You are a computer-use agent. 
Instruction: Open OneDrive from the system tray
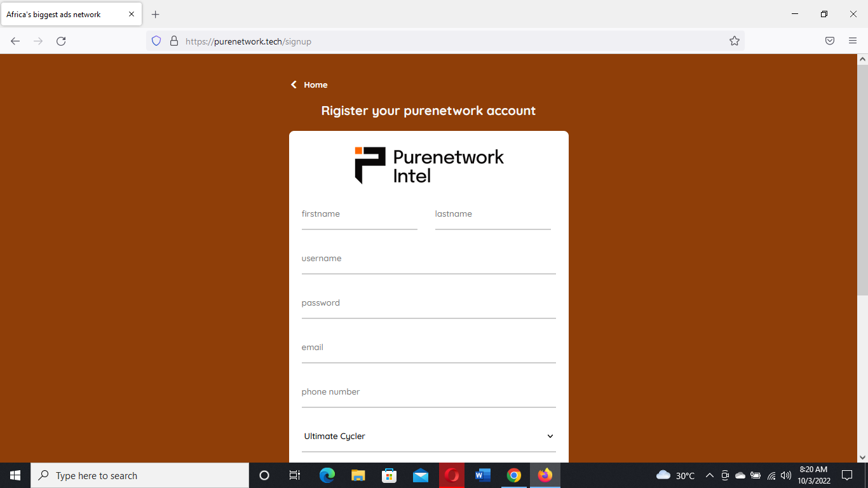[740, 475]
